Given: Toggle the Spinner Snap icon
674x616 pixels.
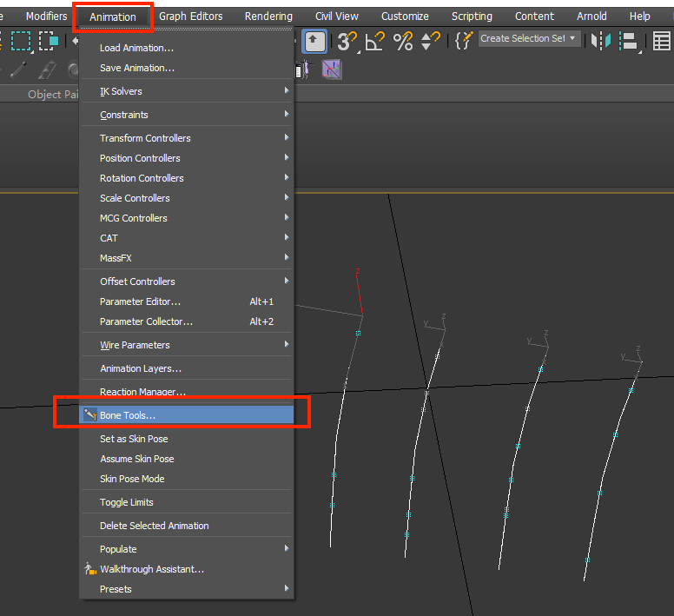Looking at the screenshot, I should click(430, 41).
